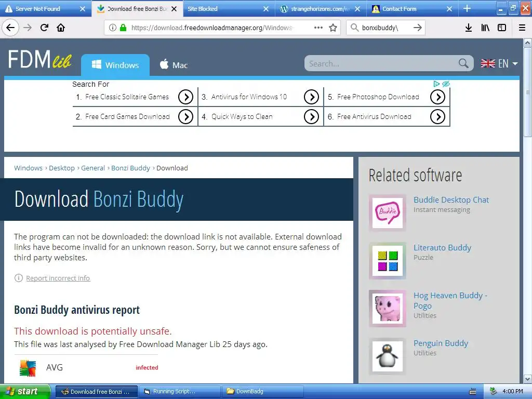Switch to the Mac platform tab

[174, 65]
